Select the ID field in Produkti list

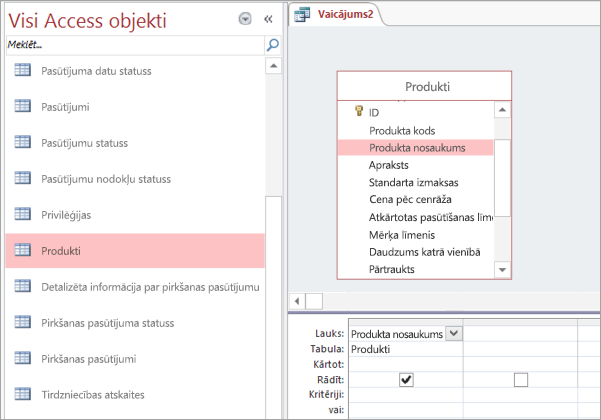point(374,113)
